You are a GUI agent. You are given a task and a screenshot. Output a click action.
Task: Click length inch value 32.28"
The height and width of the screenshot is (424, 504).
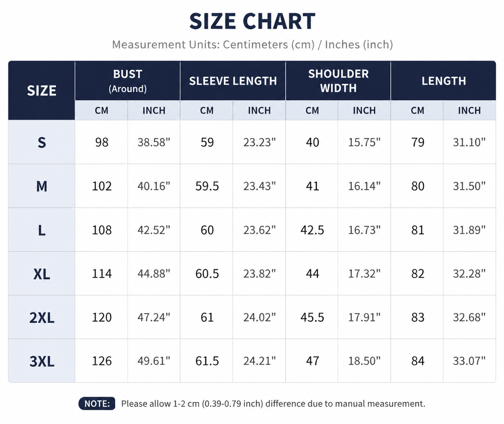(469, 274)
